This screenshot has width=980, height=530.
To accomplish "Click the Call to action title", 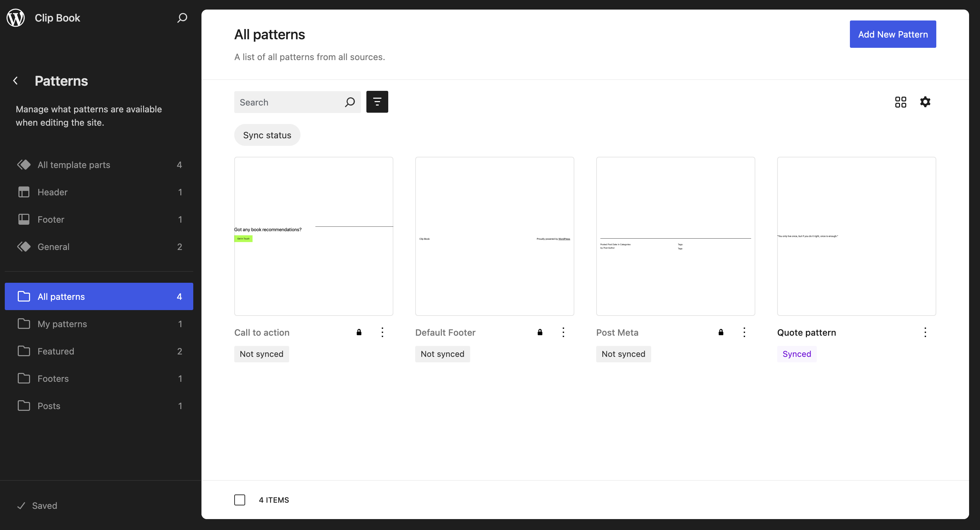I will [x=262, y=333].
